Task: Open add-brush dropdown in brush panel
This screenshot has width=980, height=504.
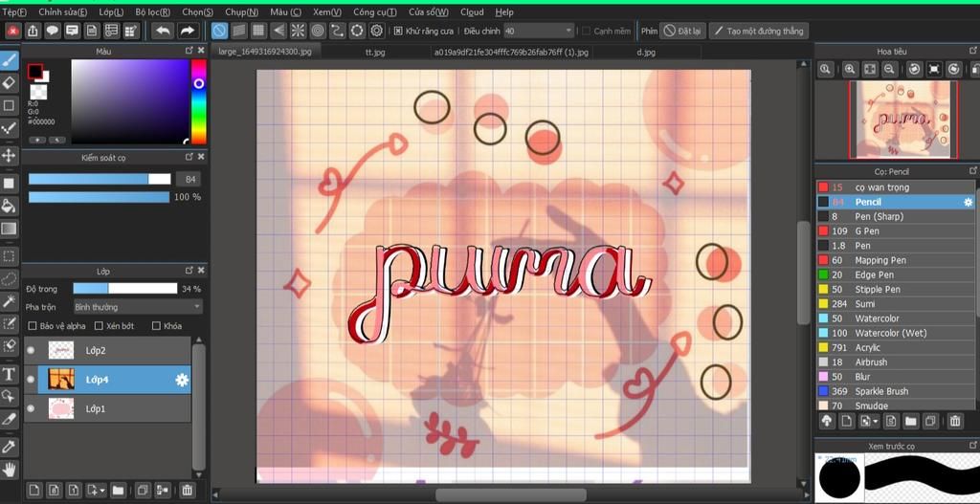Action: point(875,421)
